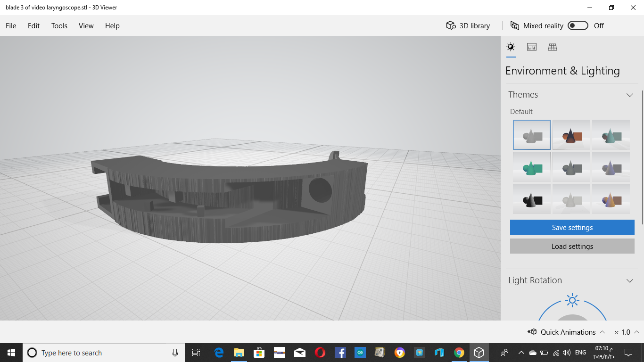The image size is (644, 362).
Task: Open the Environment & Lighting tab icon
Action: 511,47
